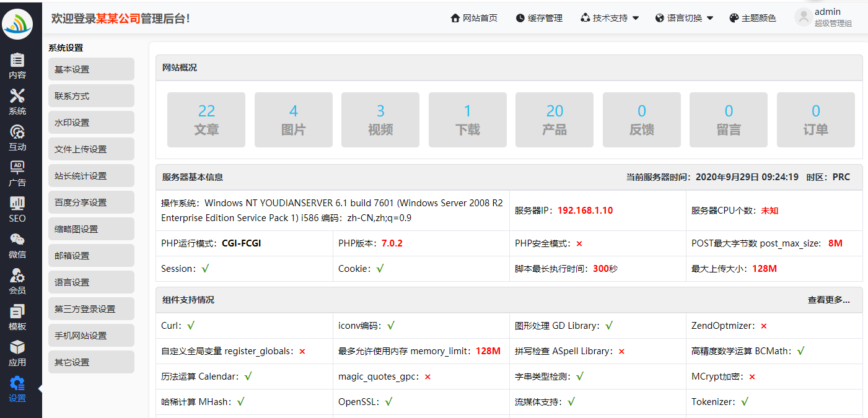Select the 广告 (Ads) sidebar icon
This screenshot has height=418, width=868.
pos(17,174)
